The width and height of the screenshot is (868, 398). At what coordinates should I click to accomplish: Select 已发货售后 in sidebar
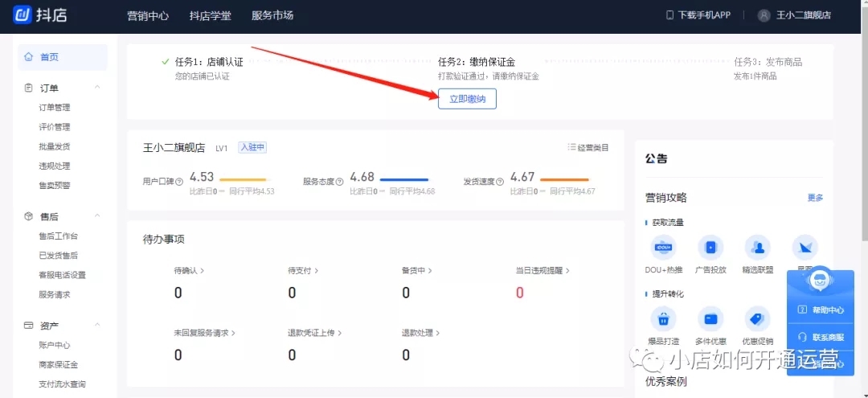click(x=58, y=255)
